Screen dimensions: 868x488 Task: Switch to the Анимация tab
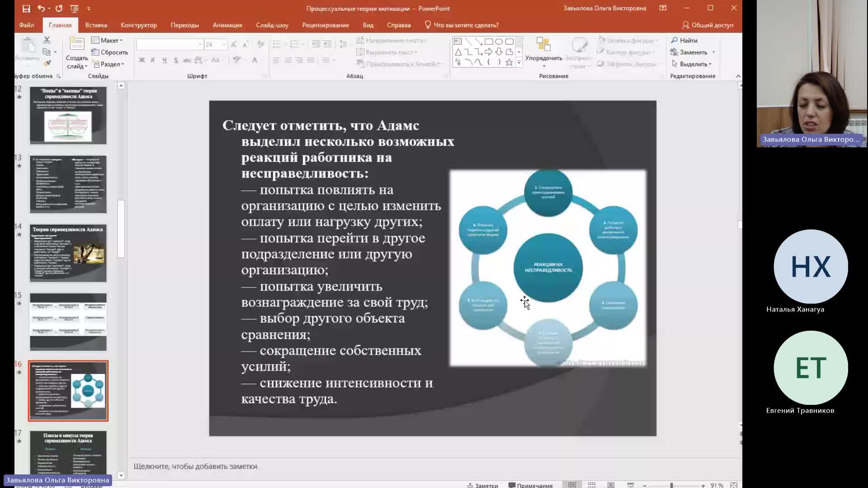coord(227,25)
